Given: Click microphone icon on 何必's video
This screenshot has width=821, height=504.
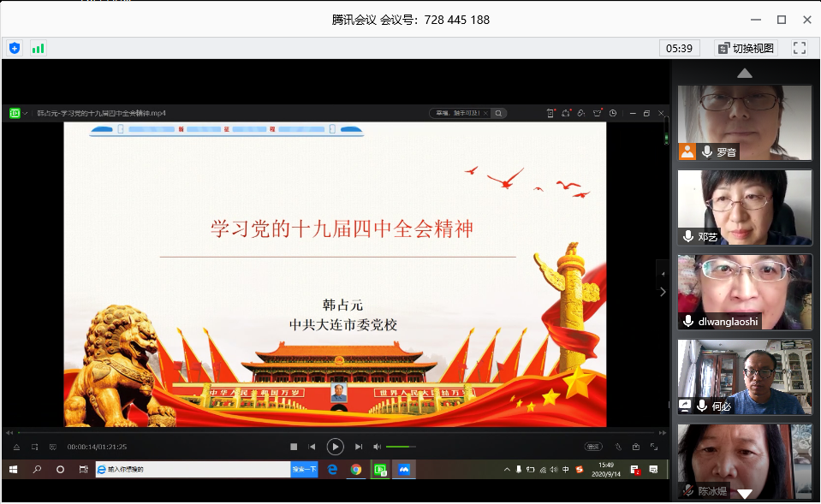Looking at the screenshot, I should click(702, 406).
